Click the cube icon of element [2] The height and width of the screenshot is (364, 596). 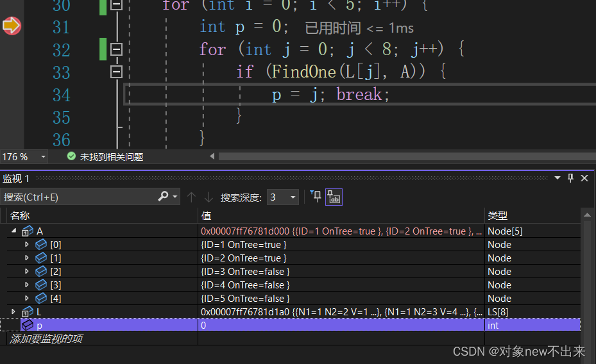point(41,271)
